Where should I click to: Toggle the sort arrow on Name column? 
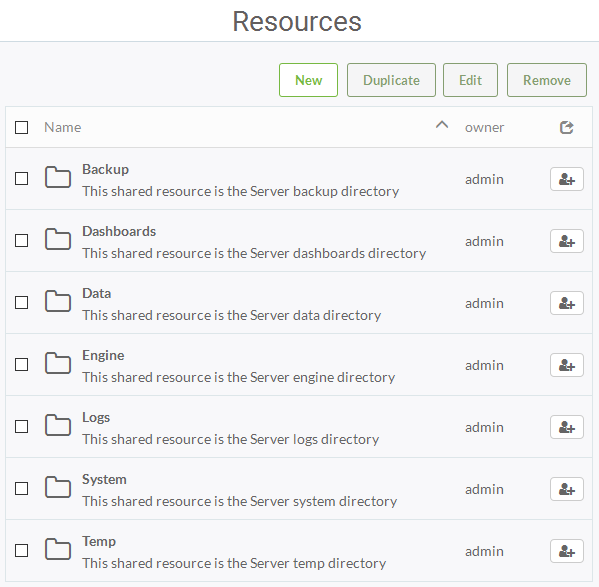click(442, 125)
